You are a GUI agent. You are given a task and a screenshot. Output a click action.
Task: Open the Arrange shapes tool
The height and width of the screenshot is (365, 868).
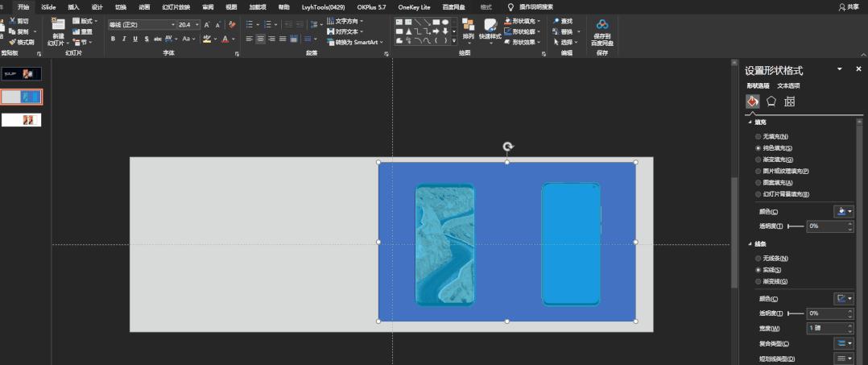(468, 30)
